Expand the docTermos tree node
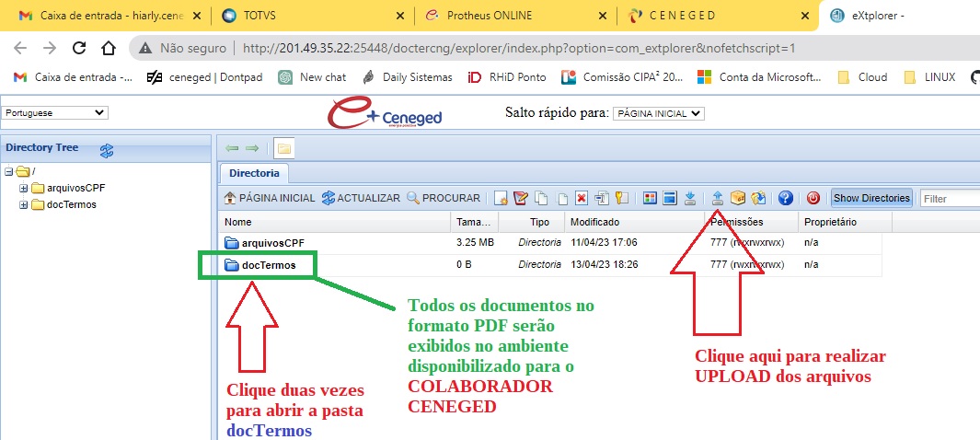Image resolution: width=980 pixels, height=440 pixels. (x=23, y=204)
